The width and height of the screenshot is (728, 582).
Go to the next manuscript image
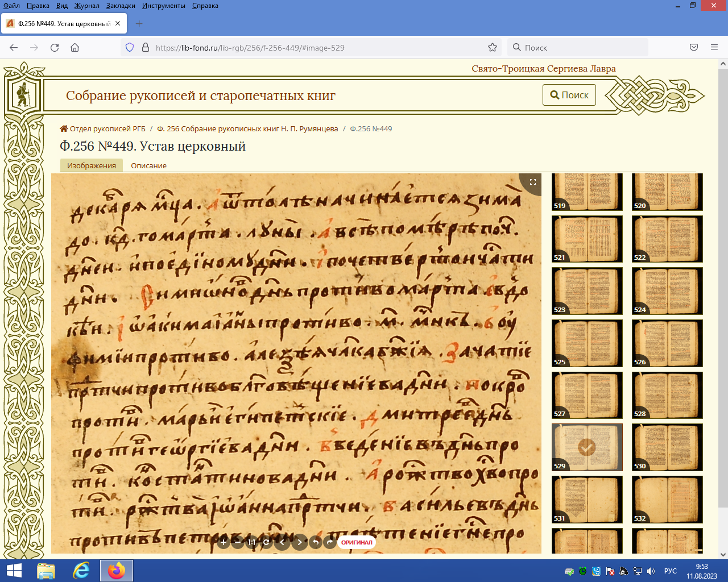[300, 542]
